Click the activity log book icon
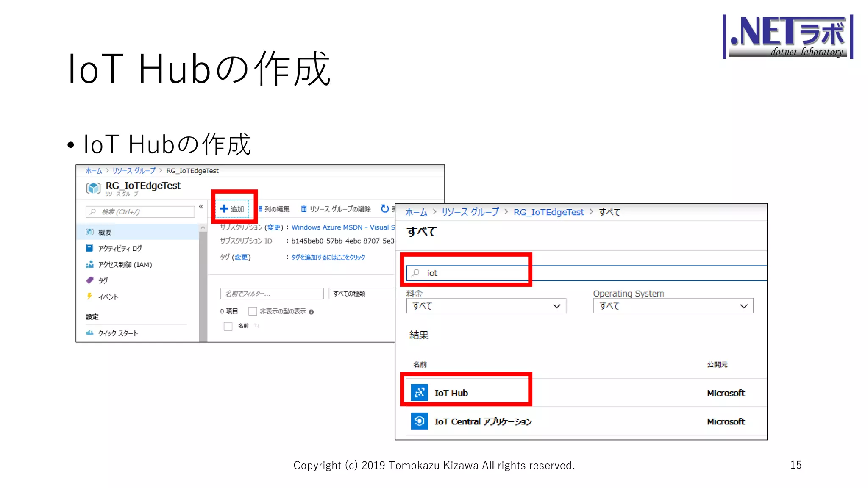Screen dimensions: 868x488 click(89, 248)
